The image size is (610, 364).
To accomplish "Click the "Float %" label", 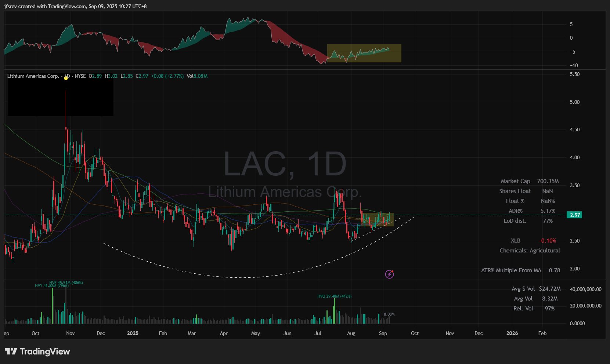I will [x=515, y=201].
